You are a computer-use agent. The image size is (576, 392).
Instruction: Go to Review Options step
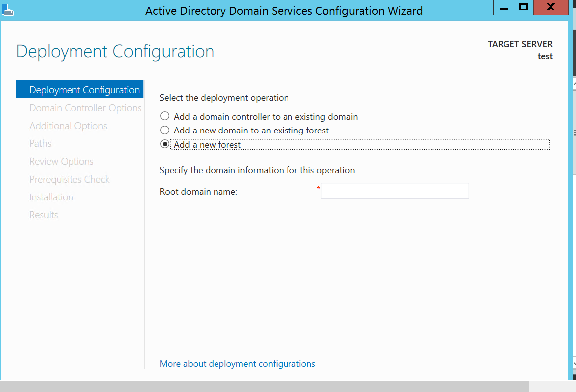pyautogui.click(x=62, y=161)
